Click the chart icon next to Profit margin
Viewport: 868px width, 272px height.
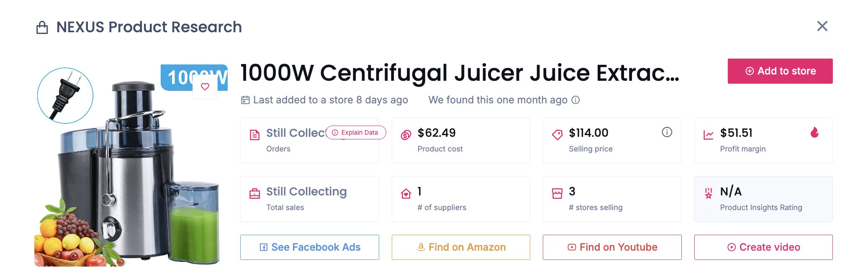(707, 134)
